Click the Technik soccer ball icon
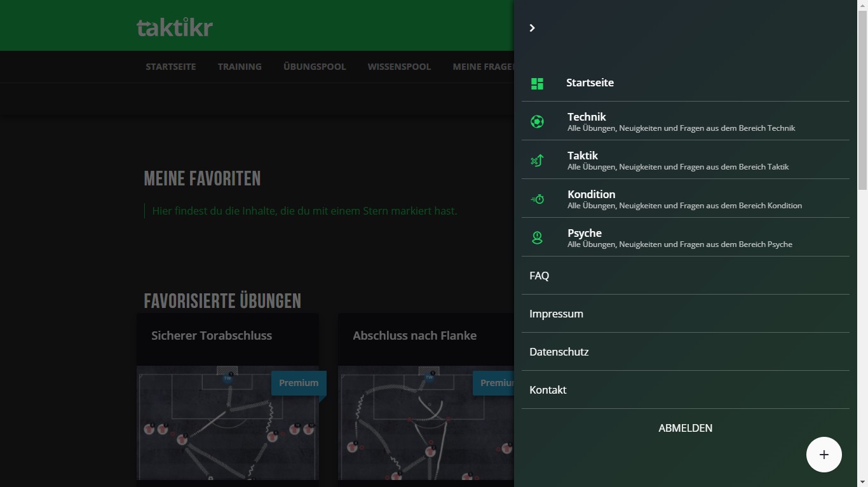Image resolution: width=868 pixels, height=487 pixels. tap(537, 121)
